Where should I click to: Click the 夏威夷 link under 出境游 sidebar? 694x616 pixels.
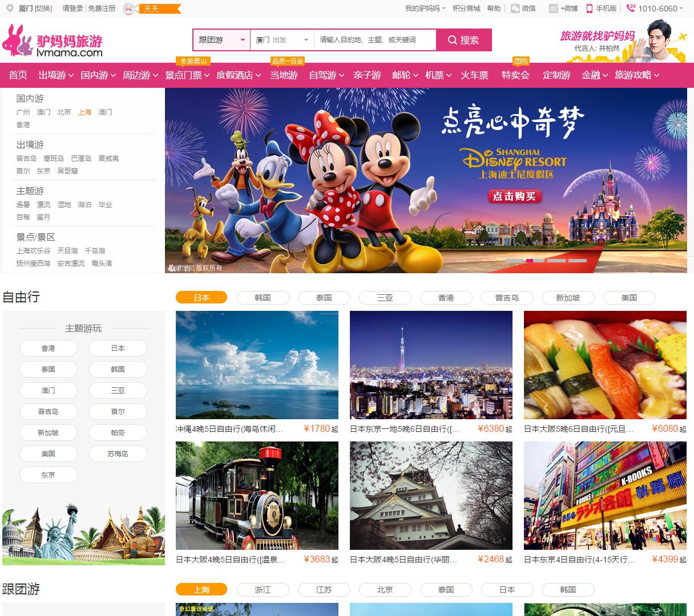[x=108, y=159]
